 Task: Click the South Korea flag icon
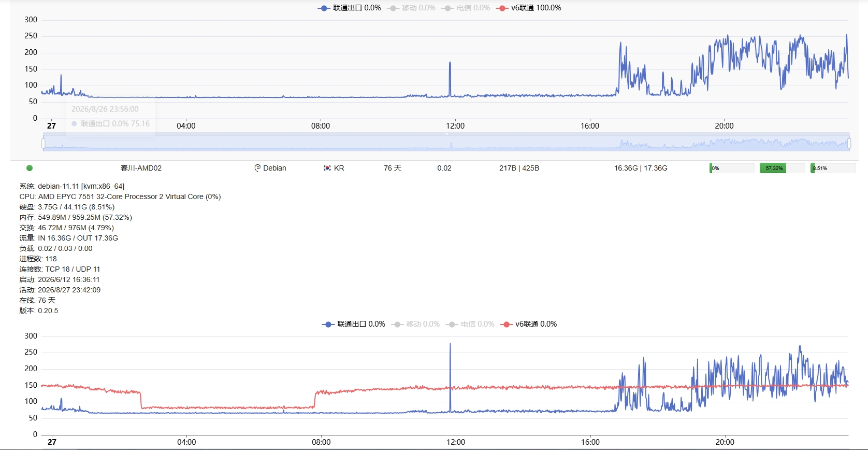click(327, 168)
